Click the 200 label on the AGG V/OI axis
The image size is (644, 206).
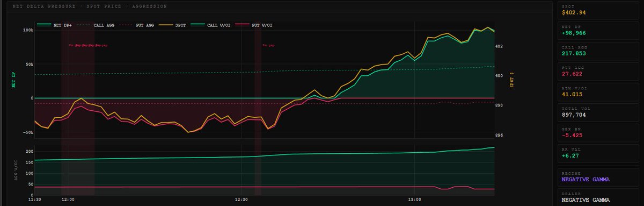pos(30,151)
